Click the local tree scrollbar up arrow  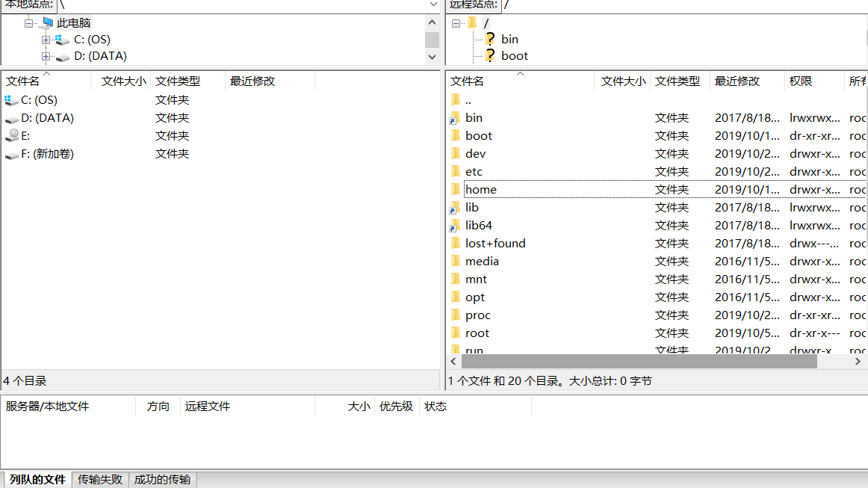pos(433,22)
